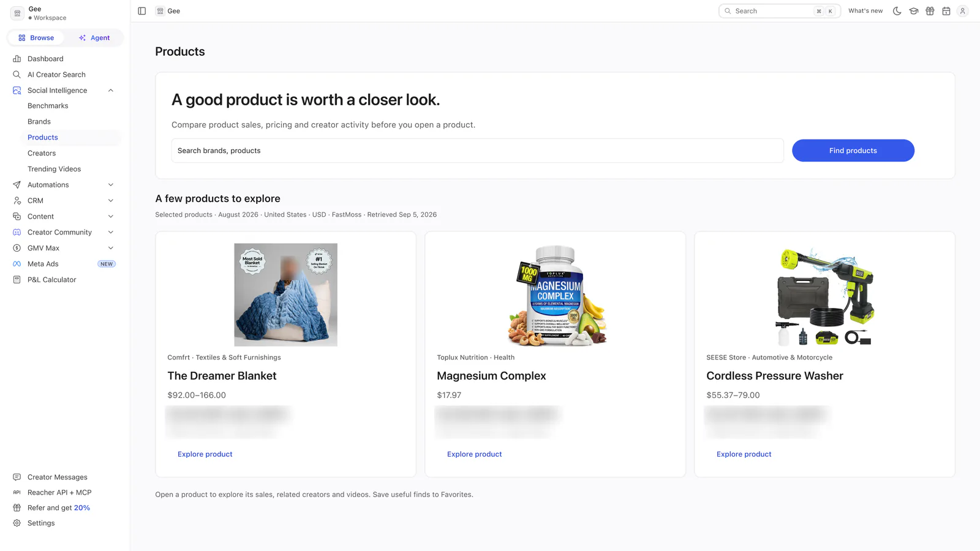Screen dimensions: 980x551
Task: Click the Cordless Pressure Washer product image
Action: tap(825, 295)
